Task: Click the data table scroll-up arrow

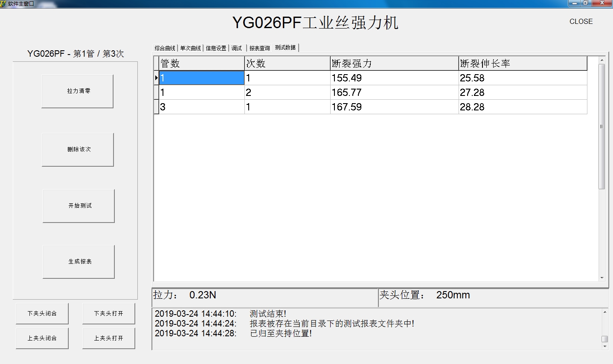Action: (x=602, y=60)
